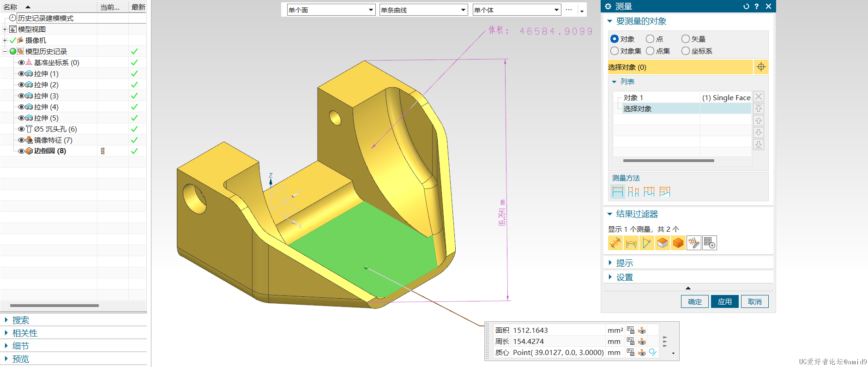This screenshot has height=367, width=868.
Task: Toggle the face properties result filter
Action: 663,243
